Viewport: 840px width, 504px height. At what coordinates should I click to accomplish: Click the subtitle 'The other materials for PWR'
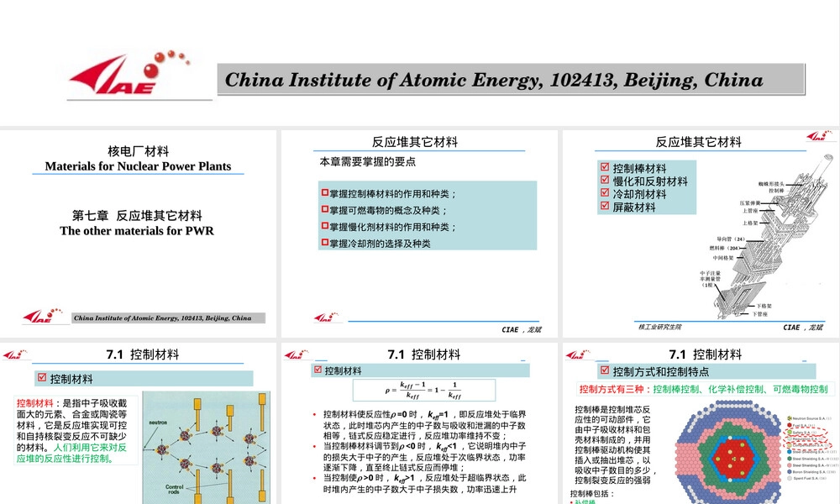(137, 231)
